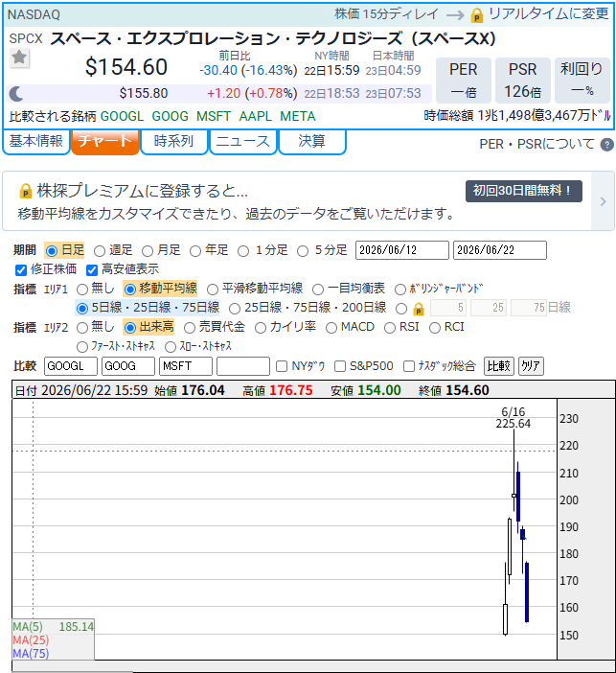Click the end date field 2026/06/22
This screenshot has height=673, width=616.
[500, 250]
